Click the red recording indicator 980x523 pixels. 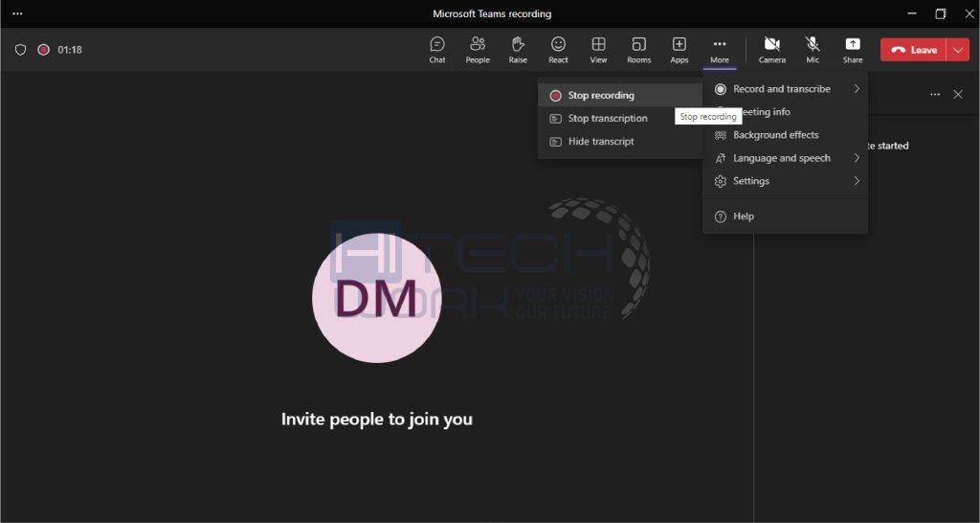coord(43,50)
